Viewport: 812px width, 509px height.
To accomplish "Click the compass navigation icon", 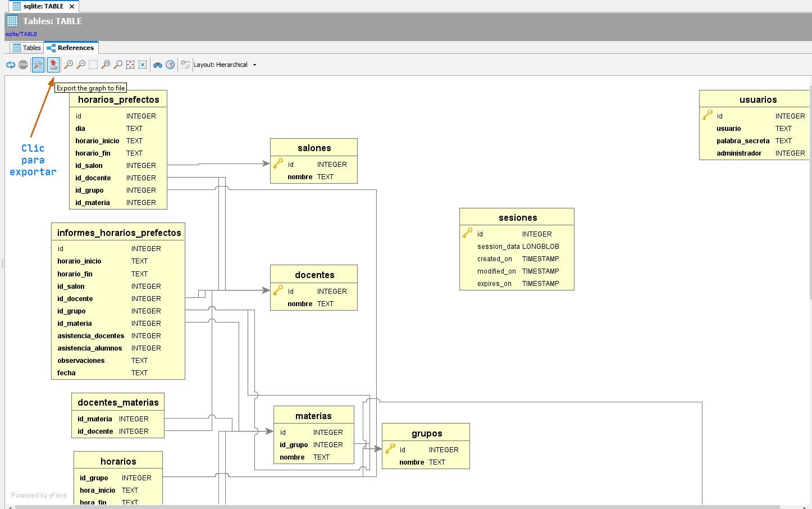I will tap(170, 65).
